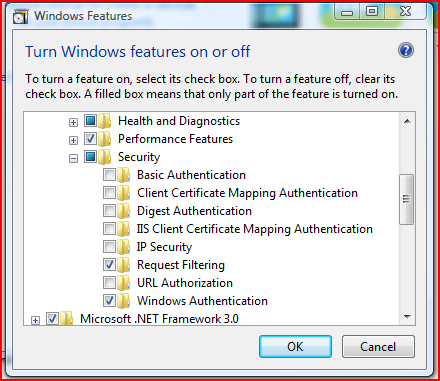Click the IP Security folder icon

(124, 247)
